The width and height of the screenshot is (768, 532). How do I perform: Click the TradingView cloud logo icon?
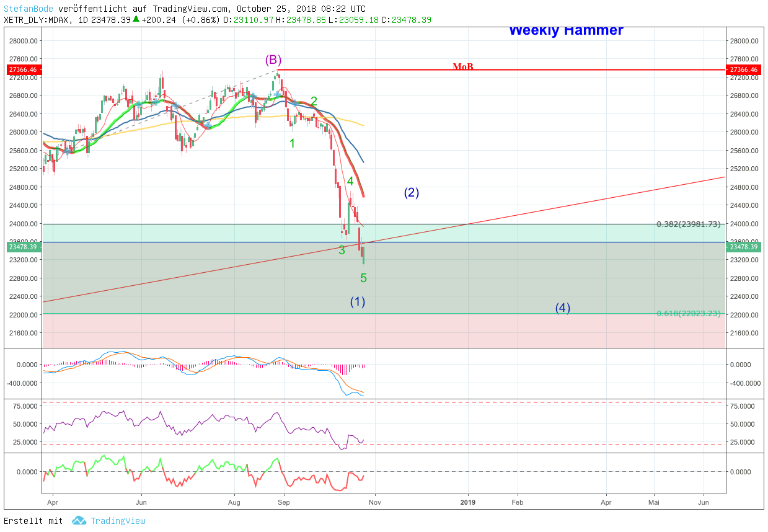[x=79, y=521]
